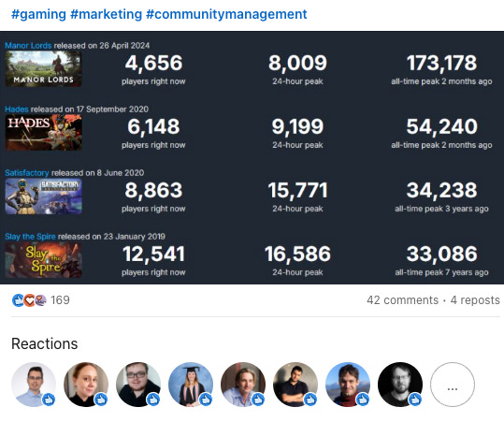This screenshot has width=504, height=422.
Task: Open the first reactor avatar with glasses and light shirt
Action: click(34, 385)
